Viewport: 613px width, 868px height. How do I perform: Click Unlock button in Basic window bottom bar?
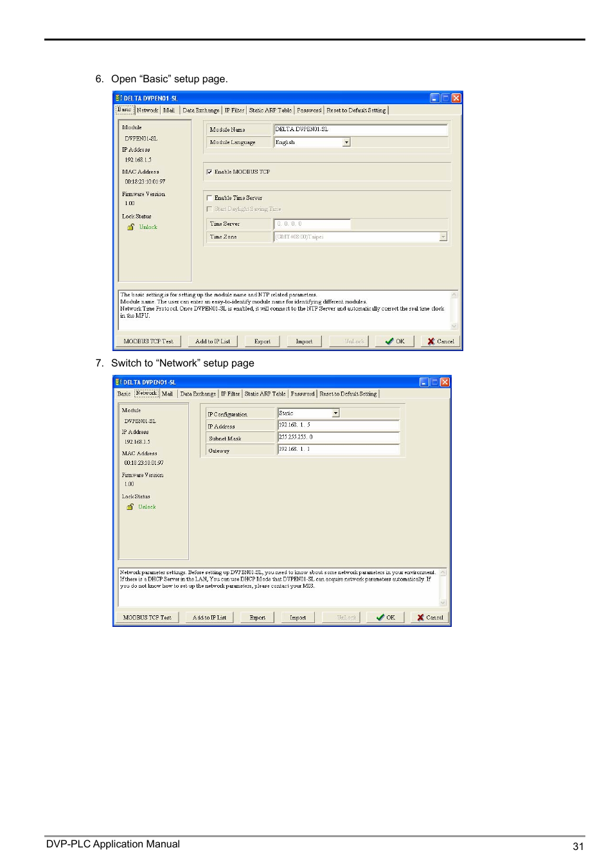pyautogui.click(x=350, y=341)
